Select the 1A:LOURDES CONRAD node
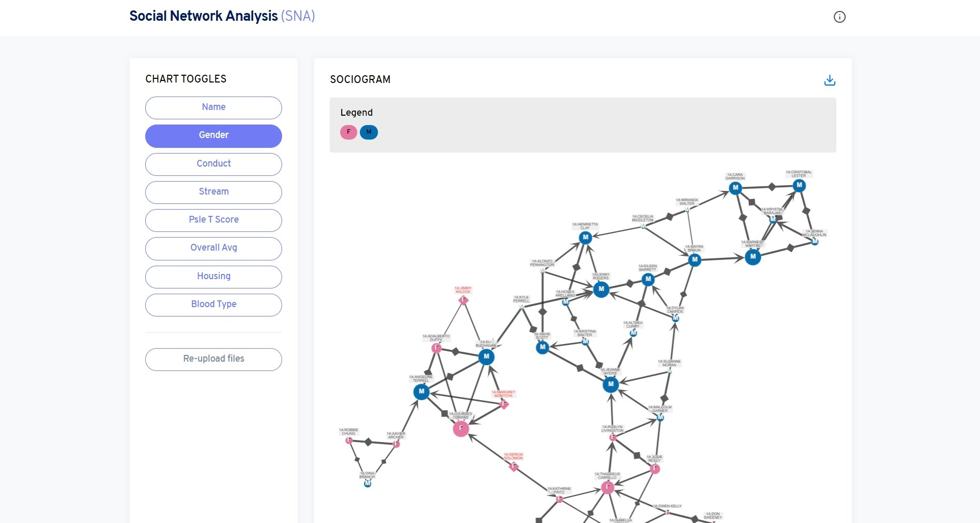 click(460, 429)
